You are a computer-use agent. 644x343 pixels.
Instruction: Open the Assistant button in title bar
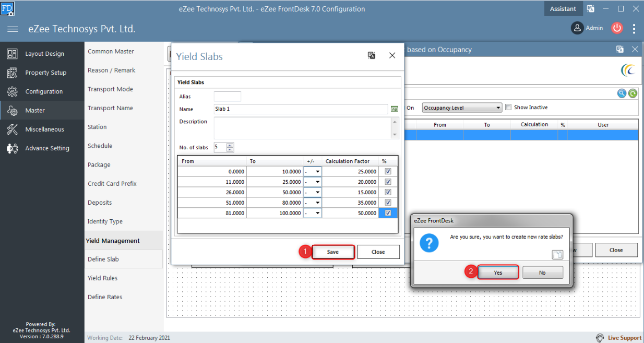[563, 8]
